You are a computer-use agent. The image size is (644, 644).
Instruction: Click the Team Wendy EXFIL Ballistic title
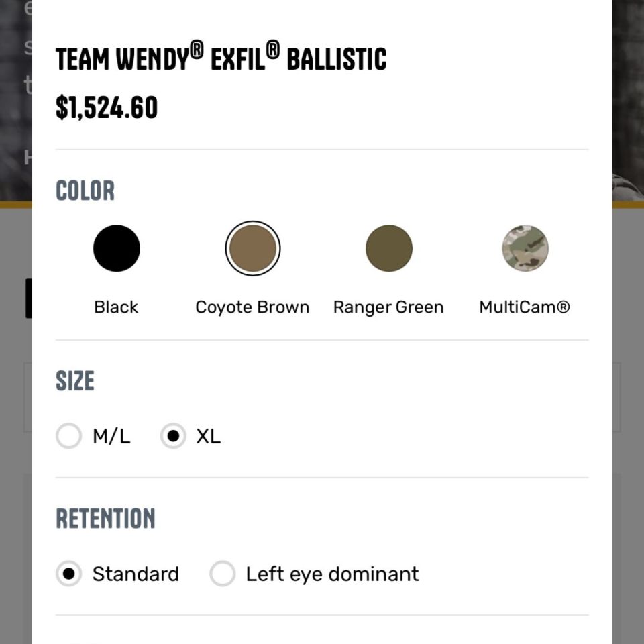click(x=221, y=59)
